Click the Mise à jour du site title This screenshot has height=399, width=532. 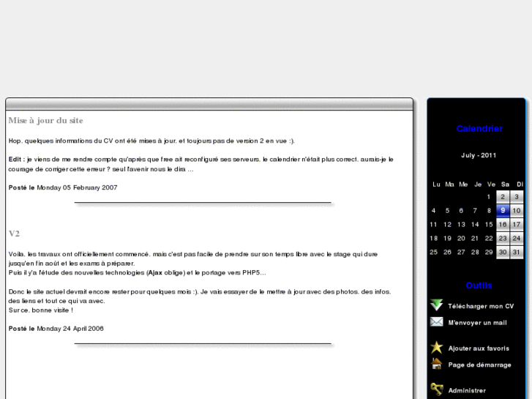click(x=45, y=121)
